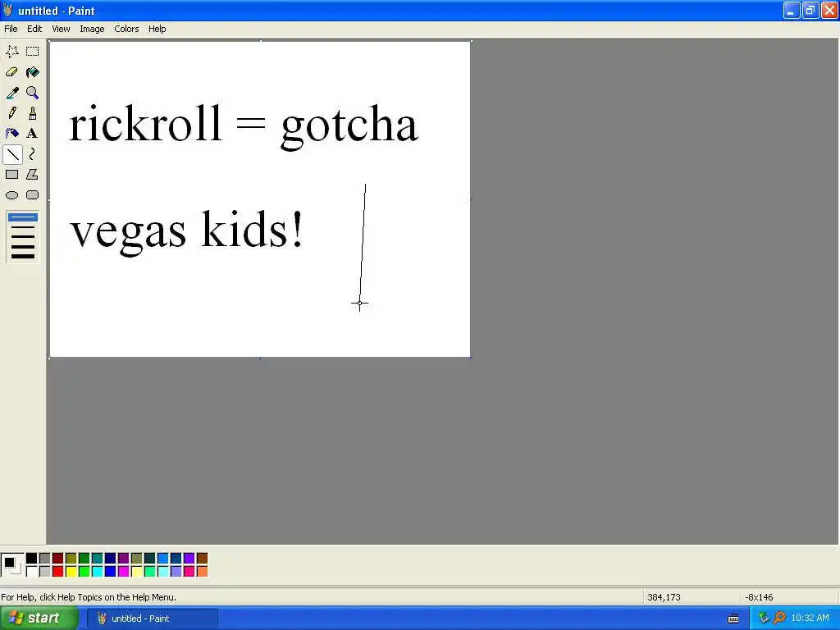Viewport: 840px width, 630px height.
Task: Pick the Fill With Color bucket tool
Action: (32, 72)
